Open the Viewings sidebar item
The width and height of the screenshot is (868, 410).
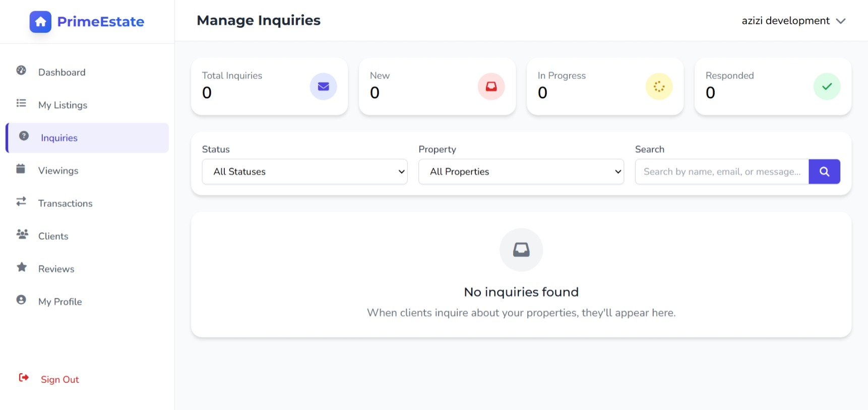(x=58, y=171)
